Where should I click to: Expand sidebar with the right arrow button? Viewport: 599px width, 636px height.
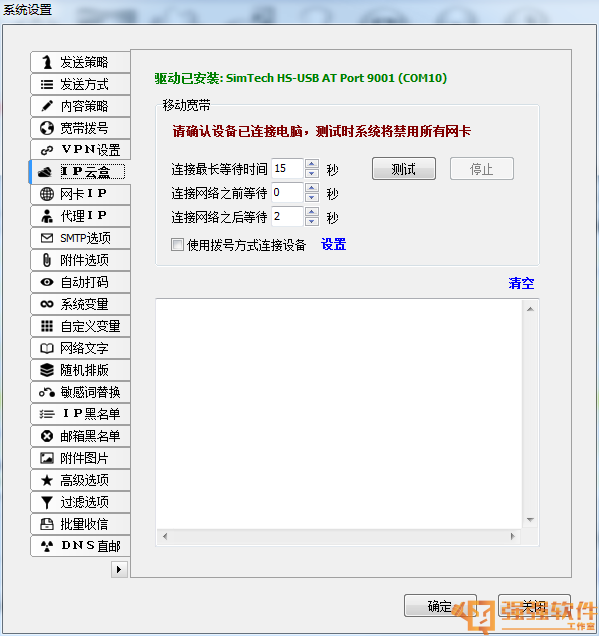[x=119, y=569]
